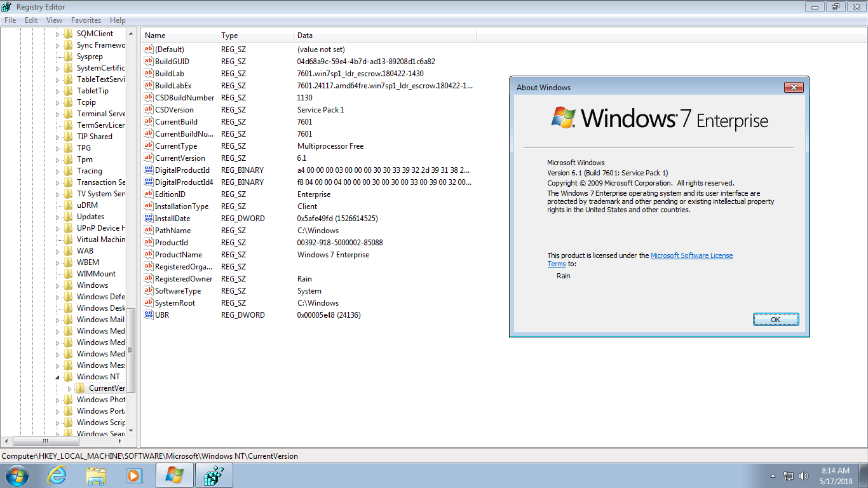Expand the Tcpip key
868x488 pixels.
click(57, 102)
